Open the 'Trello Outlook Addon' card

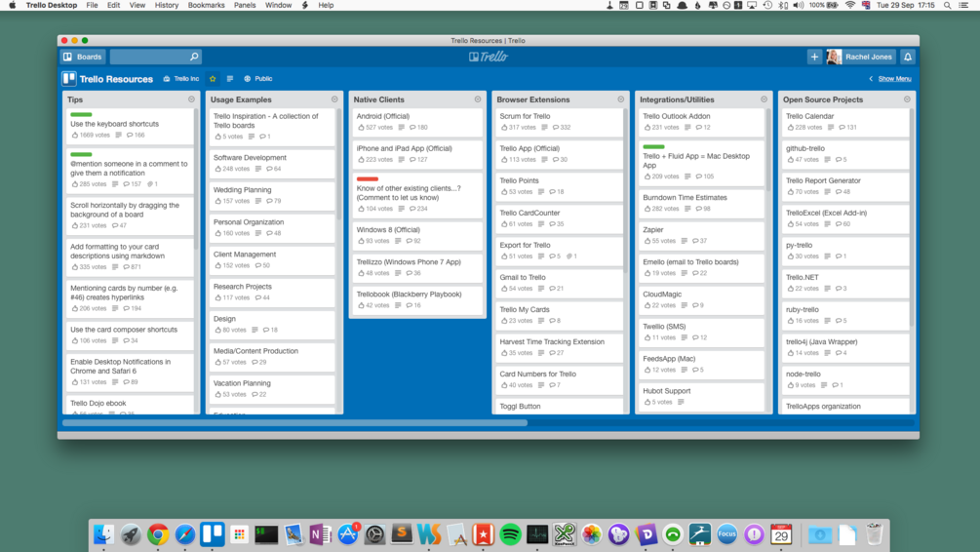(x=702, y=122)
